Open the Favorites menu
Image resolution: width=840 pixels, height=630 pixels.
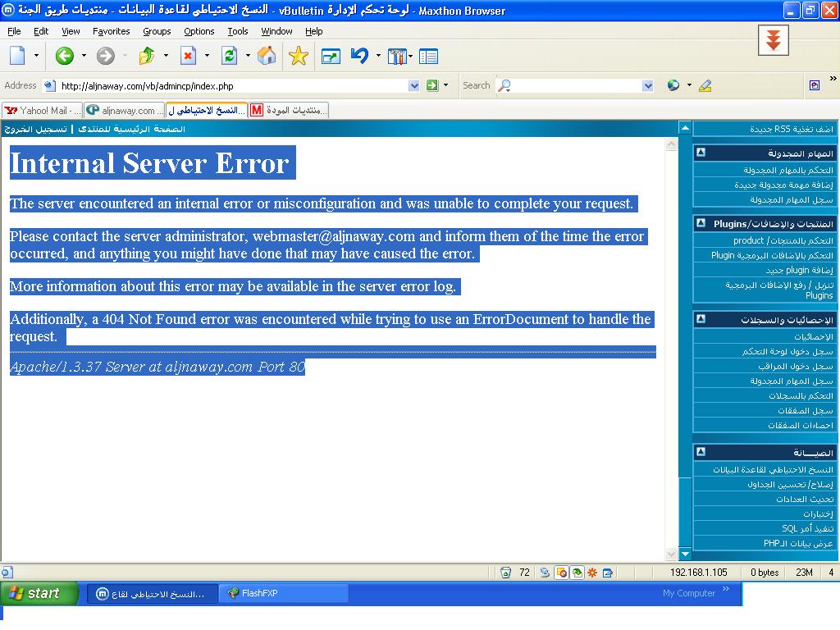coord(111,31)
